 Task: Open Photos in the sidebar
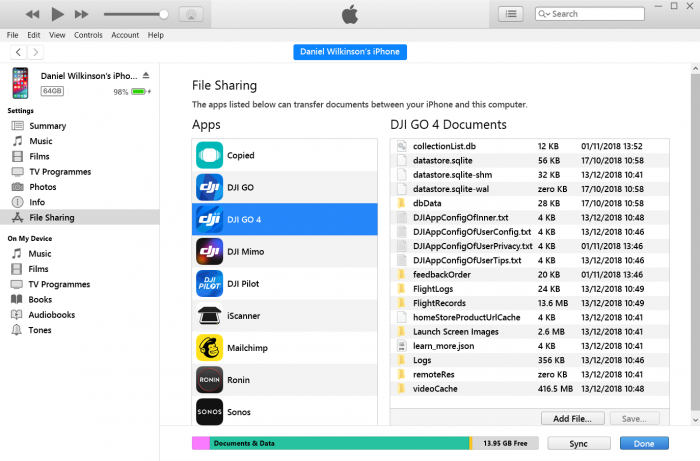[x=42, y=187]
